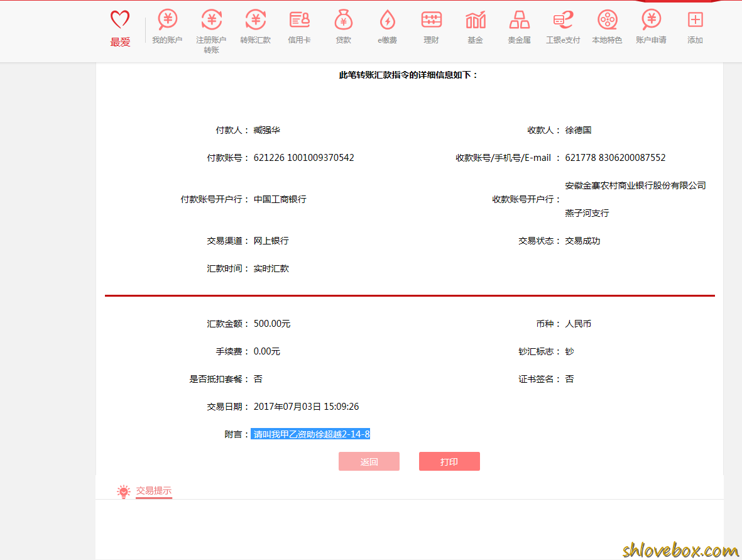Click payer name 臧强华

(x=266, y=130)
